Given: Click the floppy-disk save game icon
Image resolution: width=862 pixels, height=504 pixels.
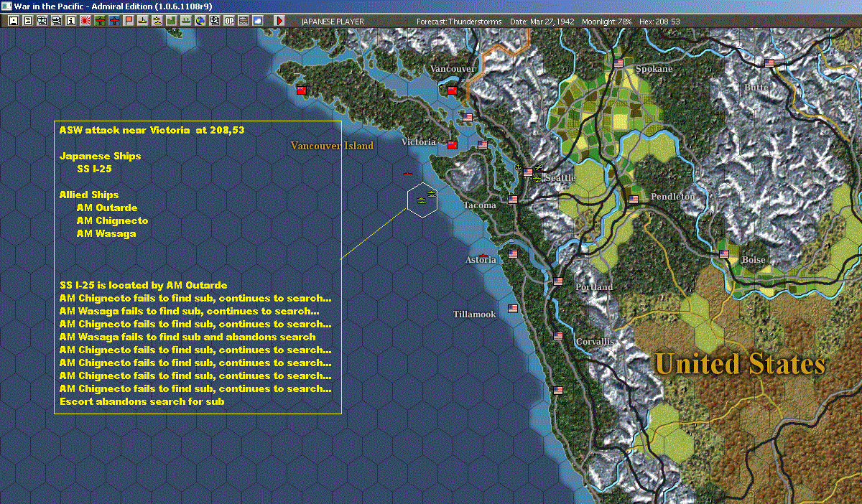Looking at the screenshot, I should pos(13,21).
